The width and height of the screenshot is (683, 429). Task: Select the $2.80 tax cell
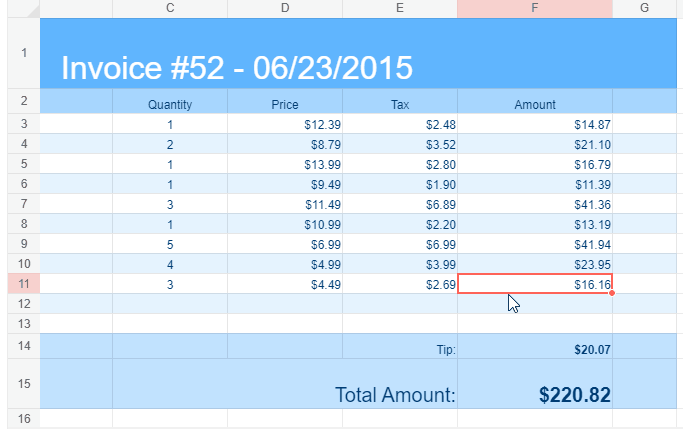[x=400, y=164]
